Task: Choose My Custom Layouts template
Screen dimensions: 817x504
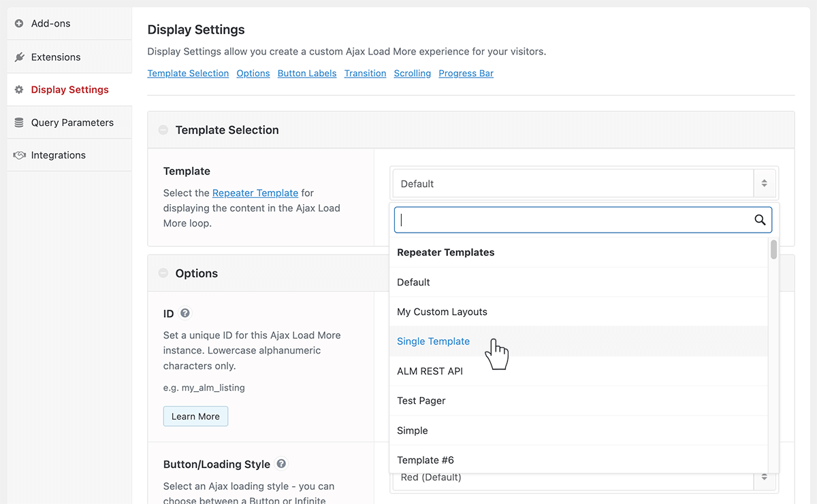Action: coord(579,312)
